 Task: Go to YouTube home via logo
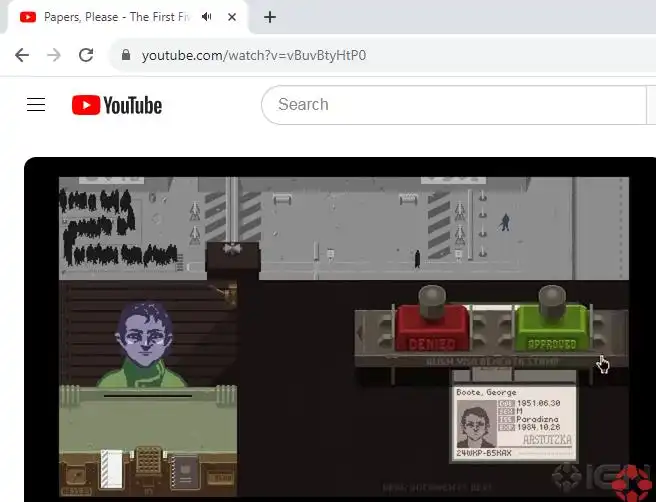(117, 105)
